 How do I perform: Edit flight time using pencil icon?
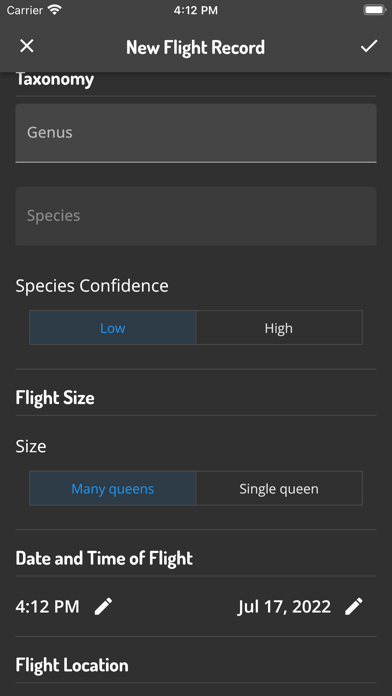point(103,606)
